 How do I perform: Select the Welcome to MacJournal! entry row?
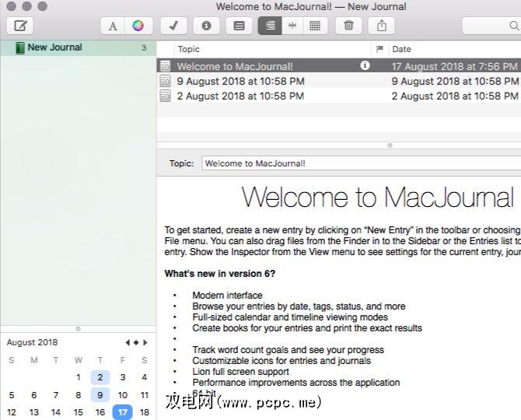338,66
